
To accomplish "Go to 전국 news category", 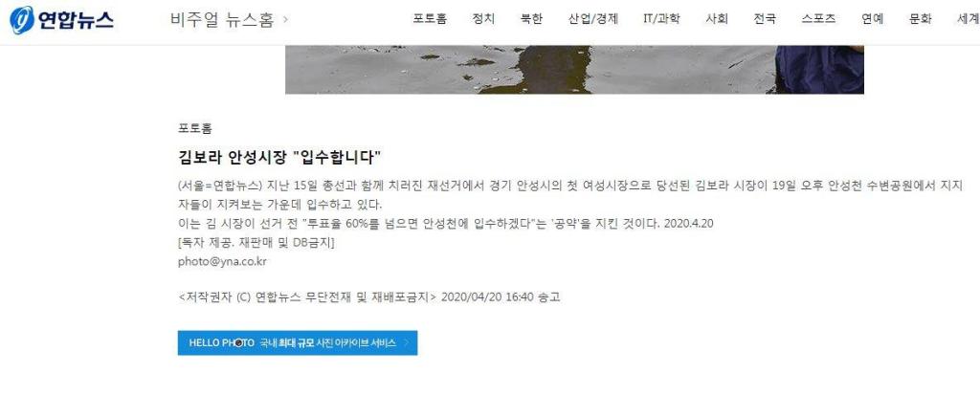I will [765, 19].
